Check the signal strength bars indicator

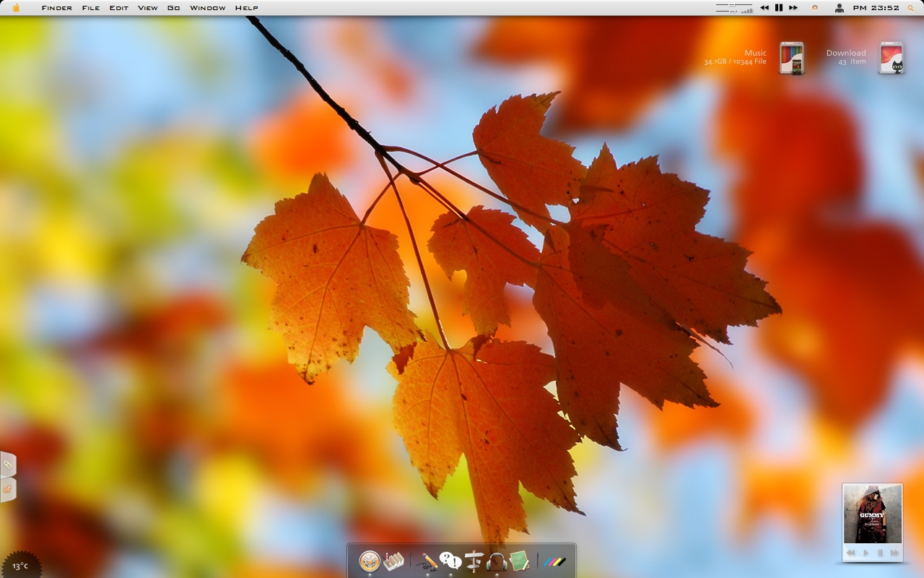coord(746,11)
